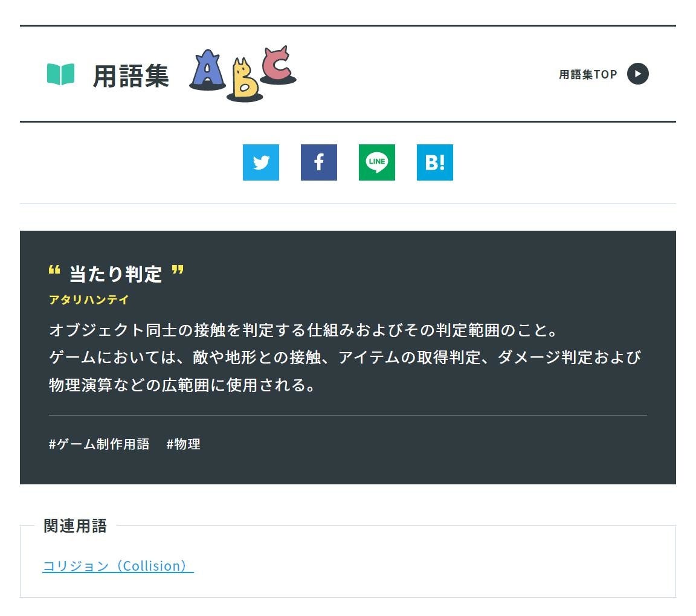This screenshot has width=696, height=616.
Task: Click the 用語集 heading title
Action: [x=131, y=76]
